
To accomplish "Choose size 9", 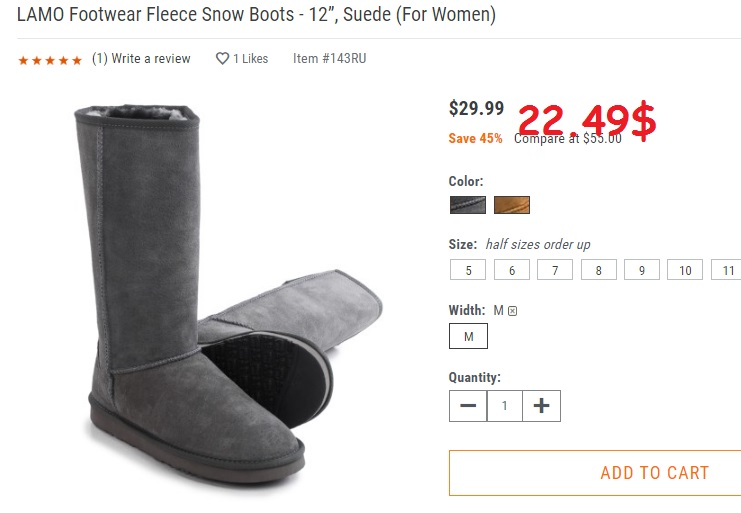I will 642,270.
